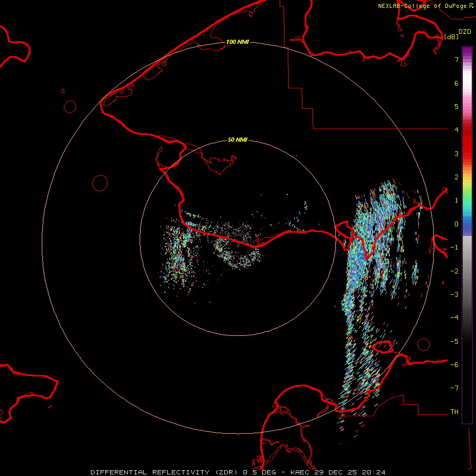The image size is (476, 476).
Task: Click the "KAEC" radar station identifier
Action: coord(300,472)
